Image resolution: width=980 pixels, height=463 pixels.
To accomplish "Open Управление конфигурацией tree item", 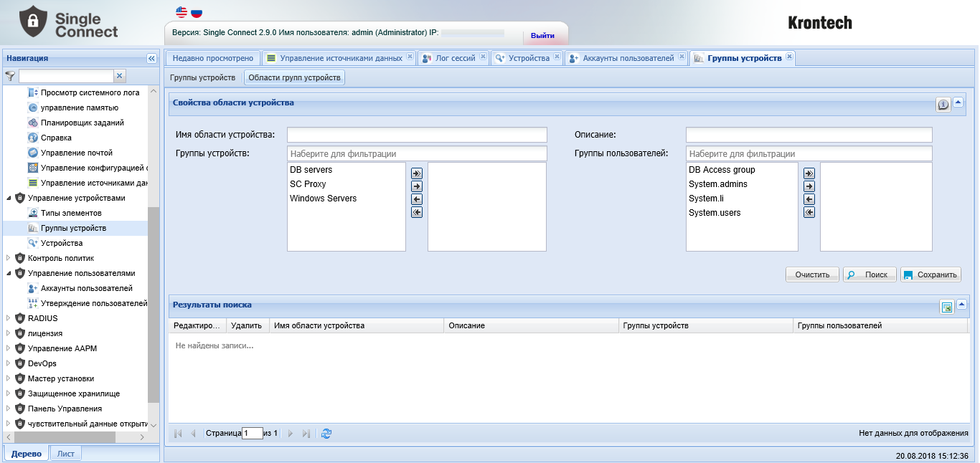I will click(x=94, y=168).
